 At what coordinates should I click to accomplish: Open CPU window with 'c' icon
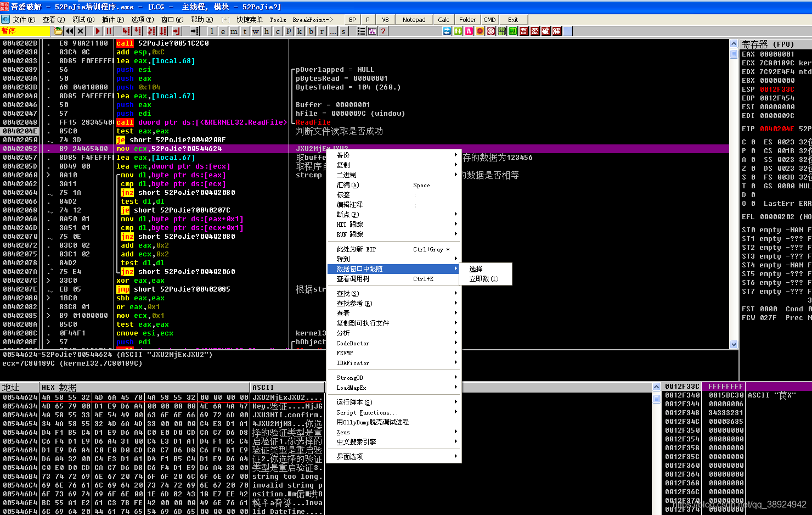pos(278,31)
